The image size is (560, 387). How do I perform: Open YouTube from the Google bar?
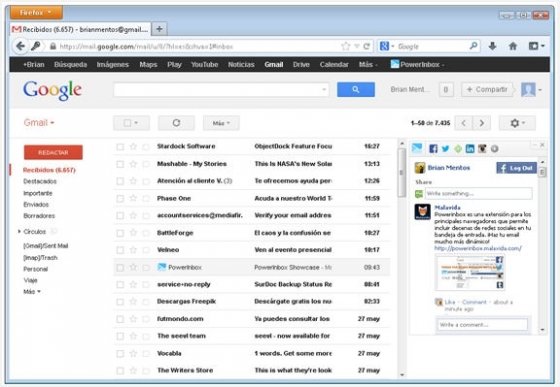(204, 65)
